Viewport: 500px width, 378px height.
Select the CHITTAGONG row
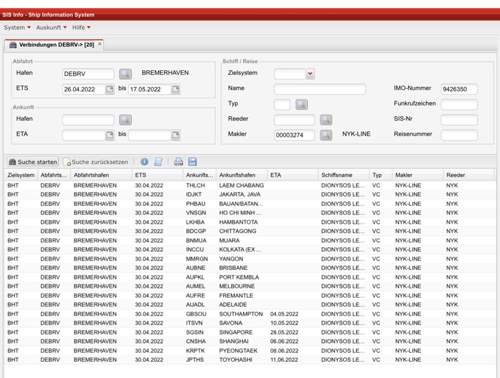click(250, 231)
